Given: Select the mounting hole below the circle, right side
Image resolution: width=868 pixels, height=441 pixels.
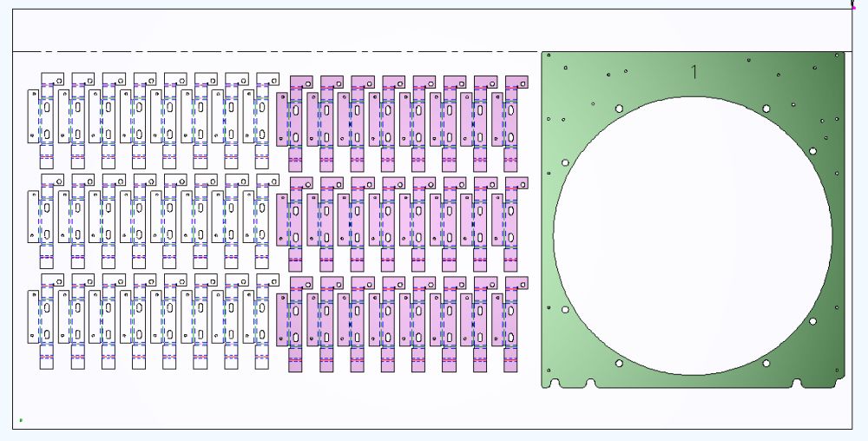Looking at the screenshot, I should 766,363.
